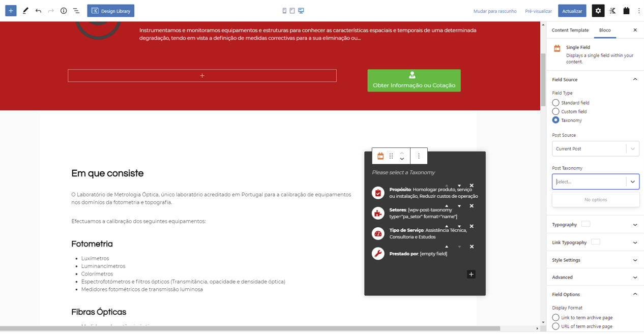Viewport: 644px width, 334px height.
Task: Select the Standard field radio option
Action: (555, 103)
